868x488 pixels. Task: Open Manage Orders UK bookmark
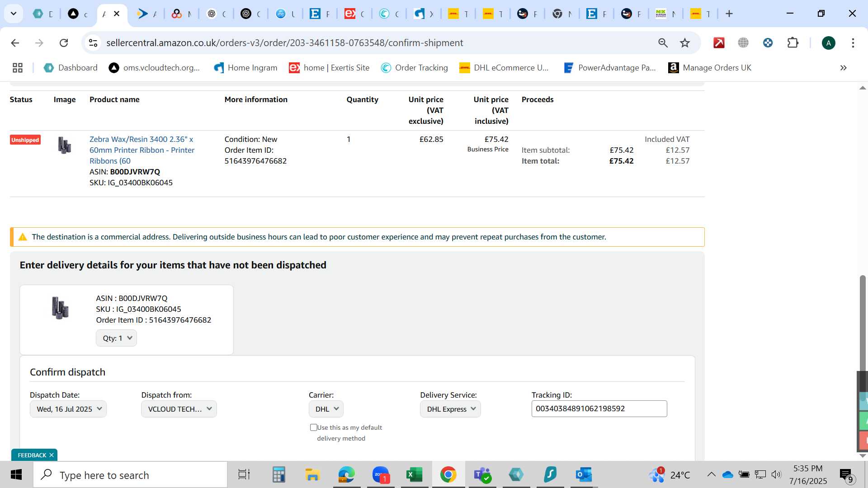tap(710, 68)
